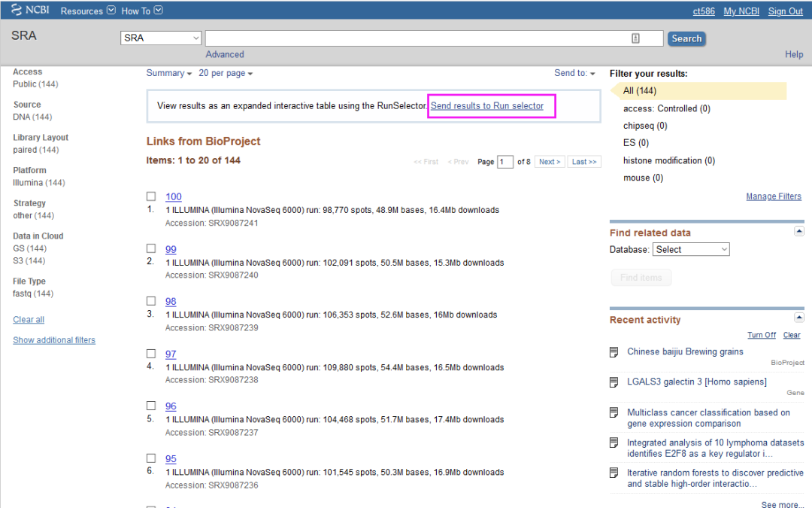Open the Advanced search link

coord(225,54)
